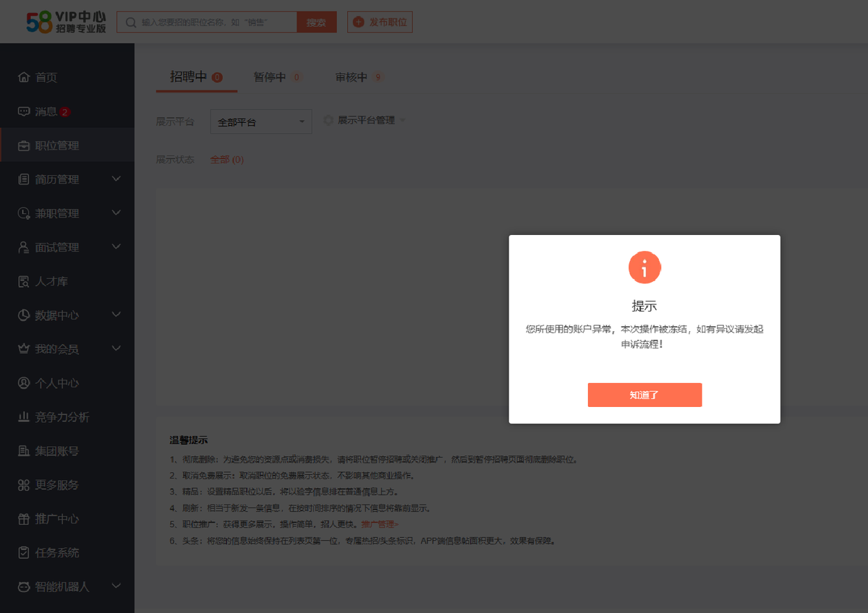
Task: Click the 推广中心 label in sidebar
Action: [57, 520]
